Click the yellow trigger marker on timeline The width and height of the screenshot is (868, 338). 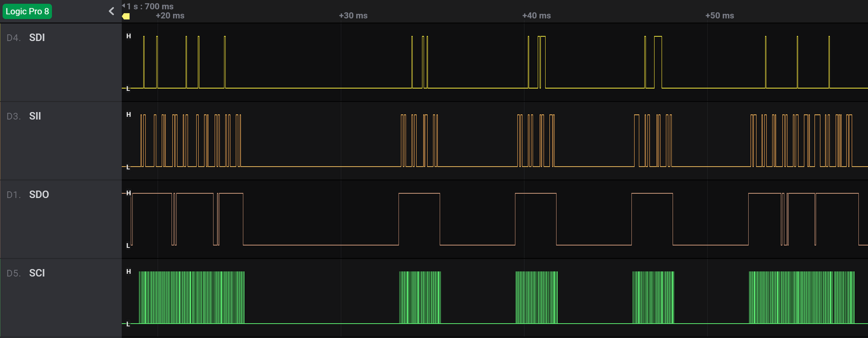126,16
